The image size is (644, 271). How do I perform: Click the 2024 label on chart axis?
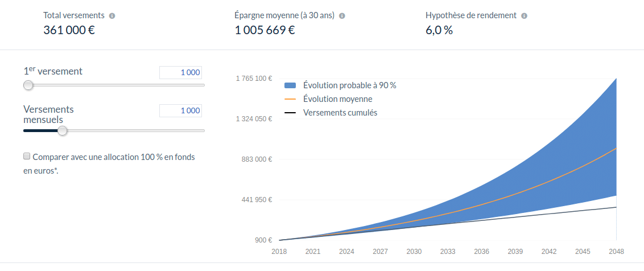pos(346,252)
